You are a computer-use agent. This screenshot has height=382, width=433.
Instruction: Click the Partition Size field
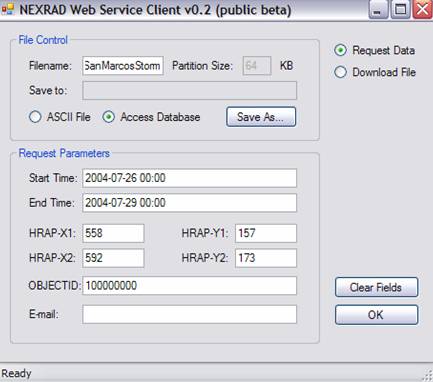[257, 66]
